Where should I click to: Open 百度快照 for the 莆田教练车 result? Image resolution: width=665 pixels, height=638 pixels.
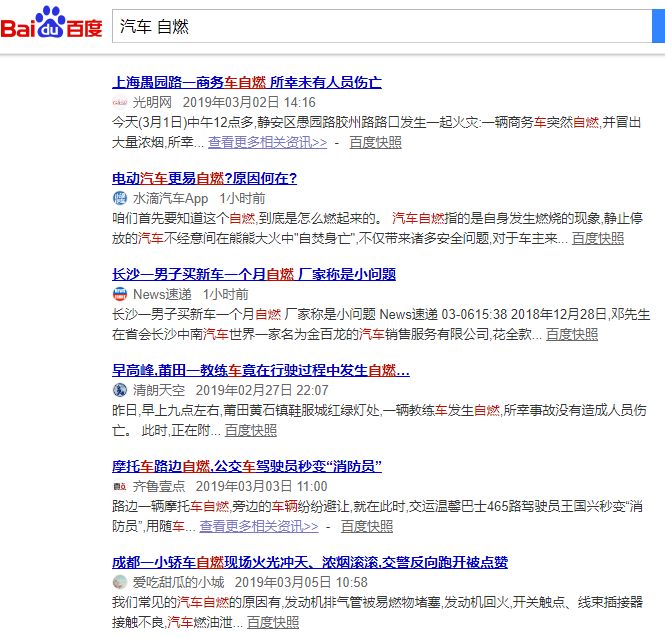[251, 430]
